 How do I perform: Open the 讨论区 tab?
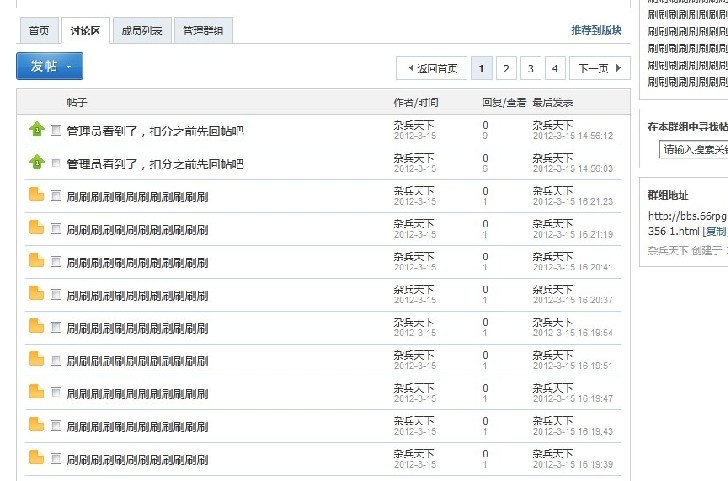[85, 31]
